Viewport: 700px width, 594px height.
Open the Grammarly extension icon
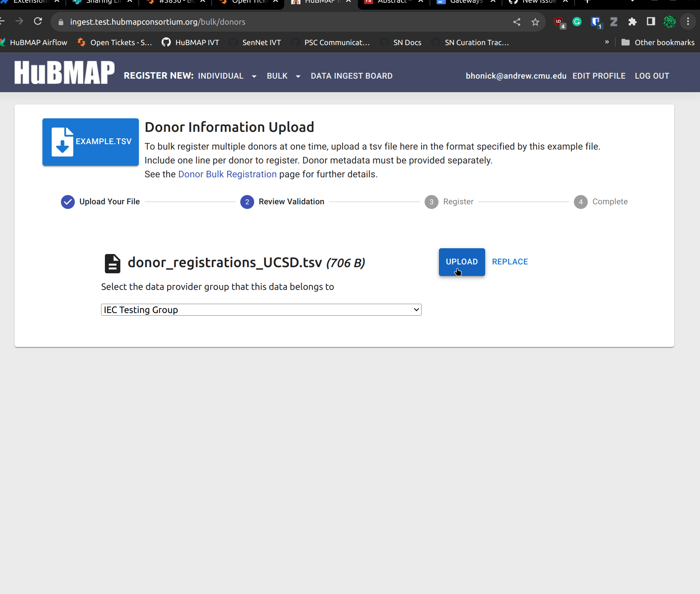577,22
